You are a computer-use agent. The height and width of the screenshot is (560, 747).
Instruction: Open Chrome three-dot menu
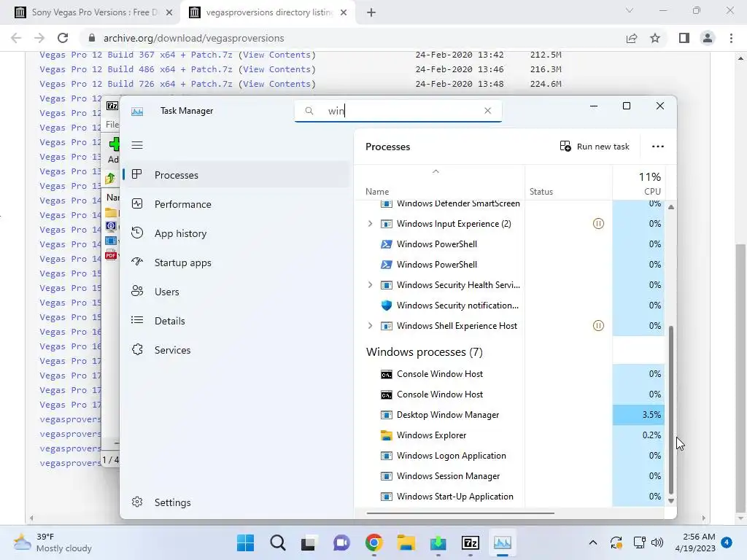[x=731, y=38]
